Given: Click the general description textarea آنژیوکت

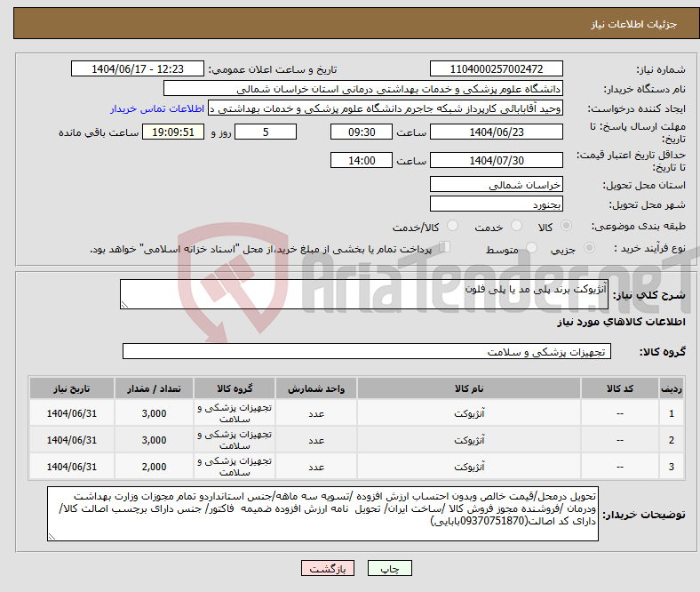Looking at the screenshot, I should tap(364, 294).
